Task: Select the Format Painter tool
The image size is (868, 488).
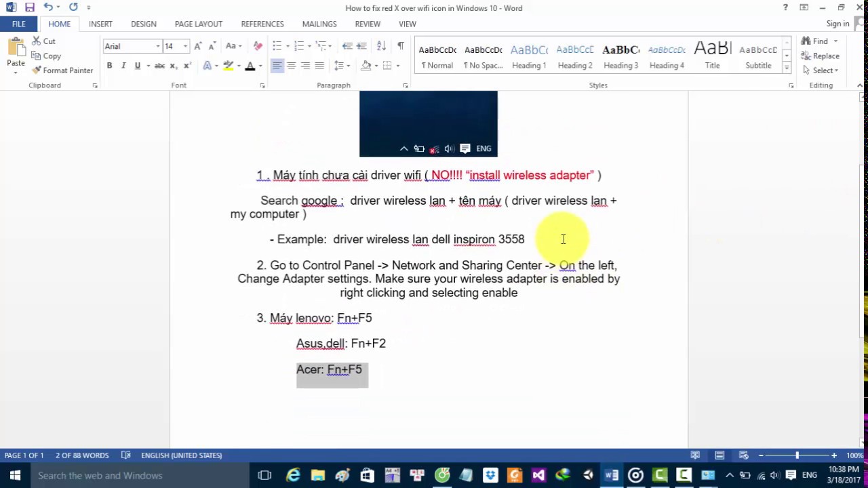Action: [x=63, y=70]
